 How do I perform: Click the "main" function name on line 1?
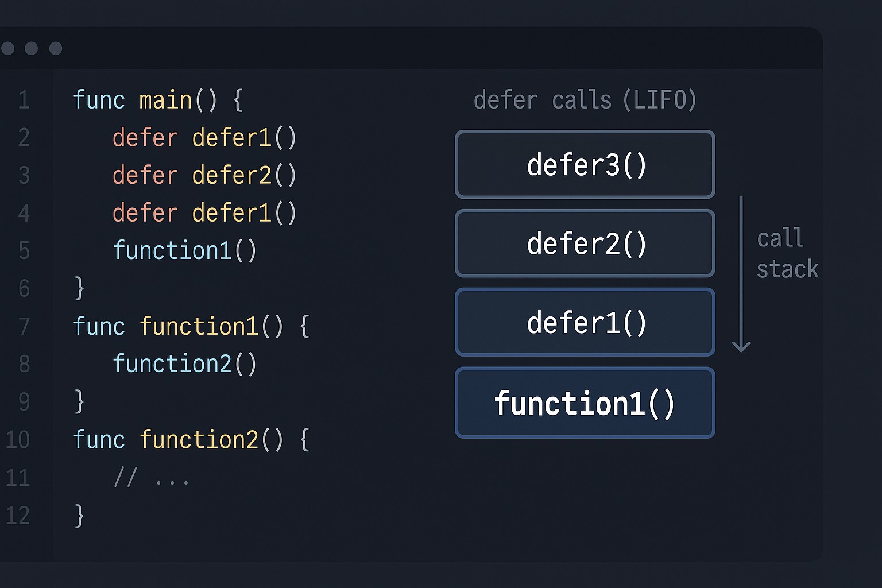click(x=165, y=100)
